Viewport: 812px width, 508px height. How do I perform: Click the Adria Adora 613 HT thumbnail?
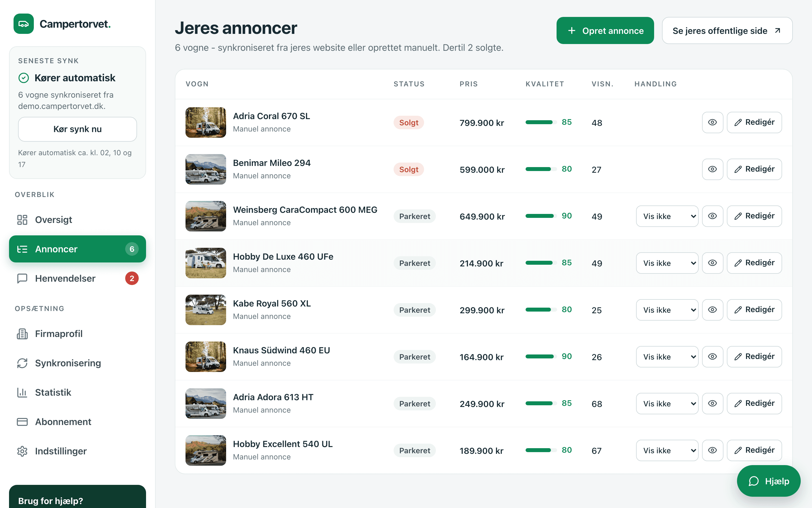click(206, 404)
